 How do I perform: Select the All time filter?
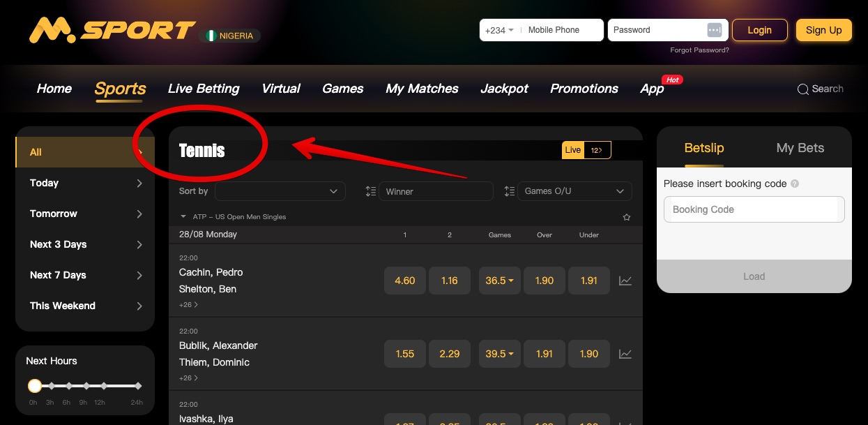tap(85, 152)
